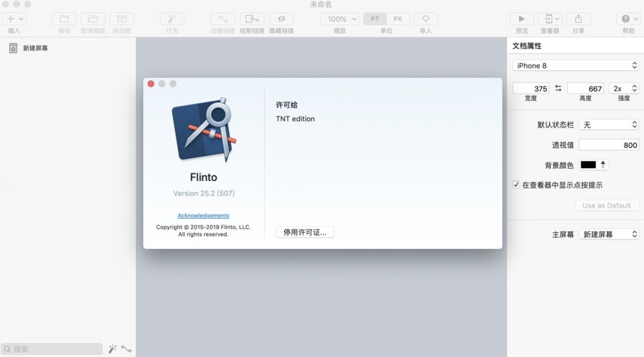Click the Create Link toolbar icon
Image resolution: width=644 pixels, height=357 pixels.
pos(223,19)
